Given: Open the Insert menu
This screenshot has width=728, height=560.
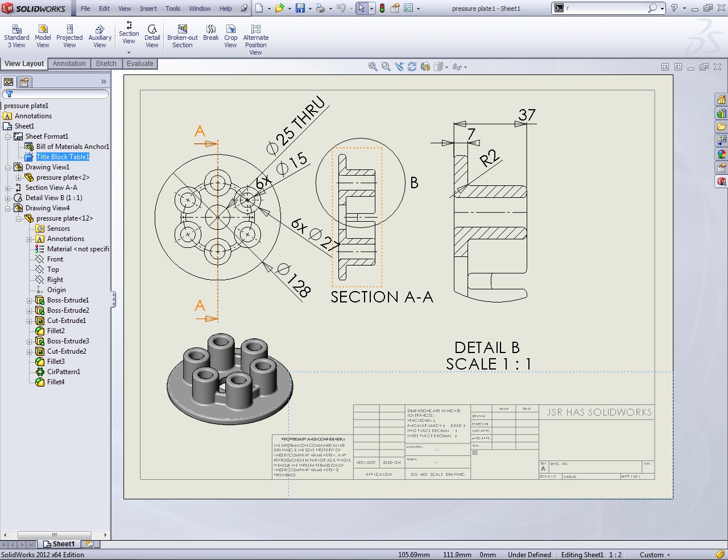Looking at the screenshot, I should (148, 9).
